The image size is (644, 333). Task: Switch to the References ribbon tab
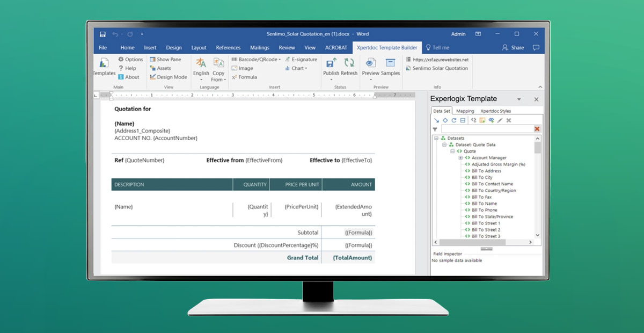228,48
